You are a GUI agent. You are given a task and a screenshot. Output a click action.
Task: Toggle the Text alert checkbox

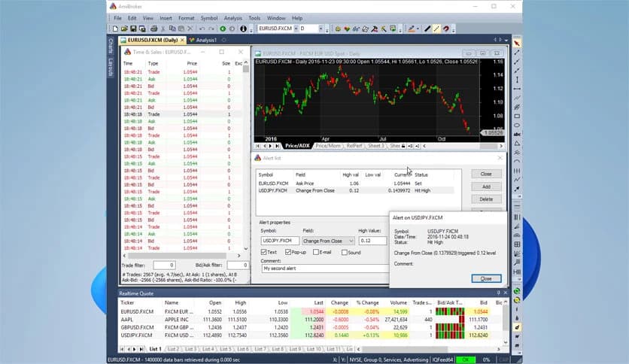(263, 252)
